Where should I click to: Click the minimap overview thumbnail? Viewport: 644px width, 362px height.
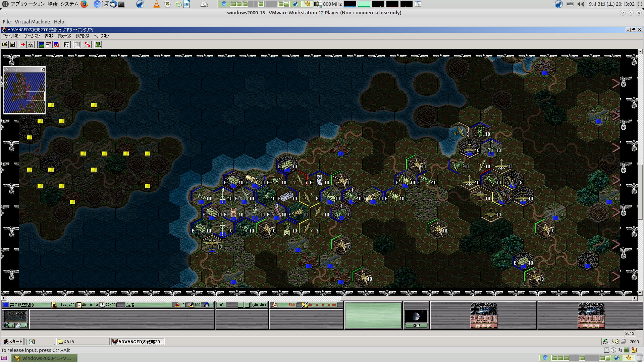[x=24, y=93]
